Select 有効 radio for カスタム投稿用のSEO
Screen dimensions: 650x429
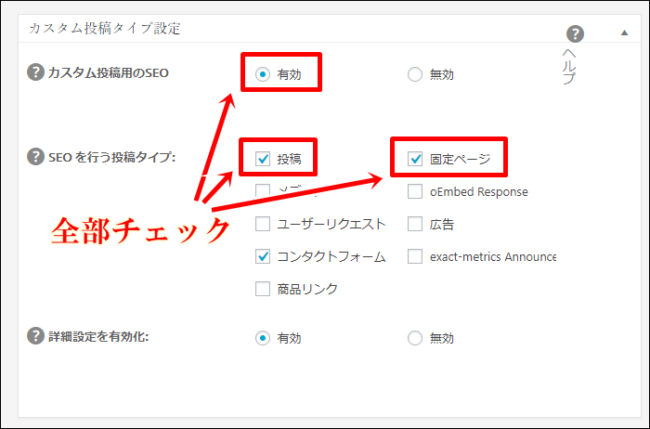tap(262, 74)
